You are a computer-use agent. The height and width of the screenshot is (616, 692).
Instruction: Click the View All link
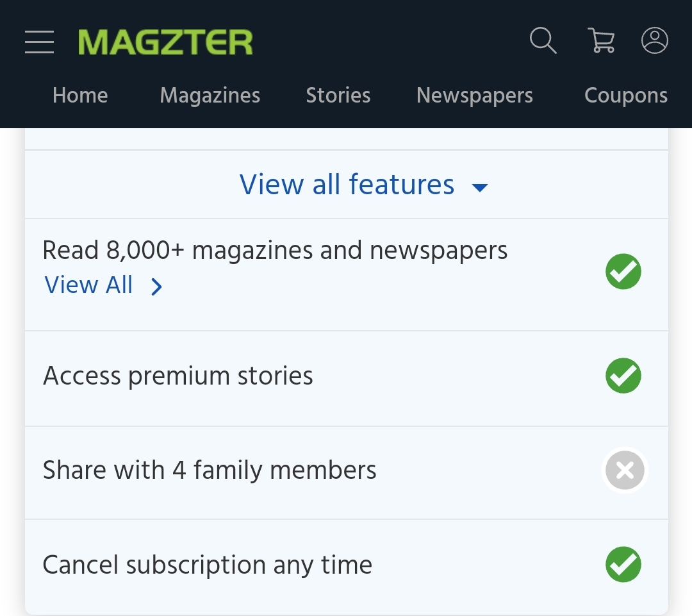(88, 285)
